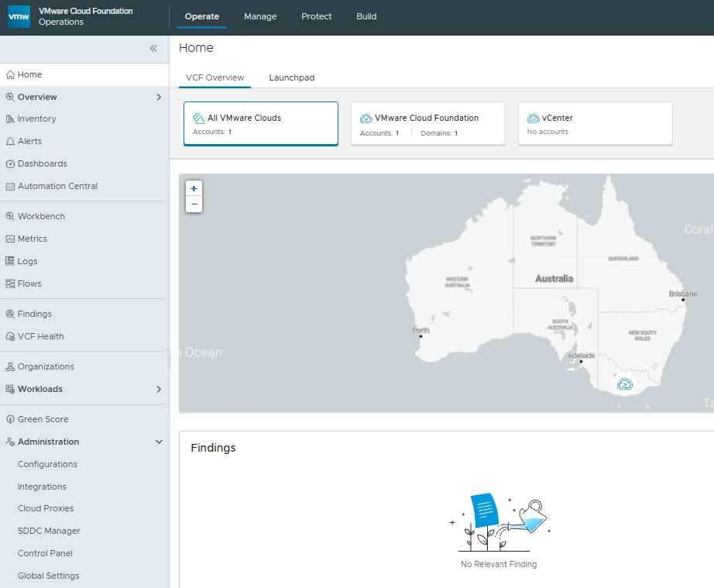Viewport: 714px width, 588px height.
Task: Click the cloud marker on the Australia map
Action: [625, 384]
